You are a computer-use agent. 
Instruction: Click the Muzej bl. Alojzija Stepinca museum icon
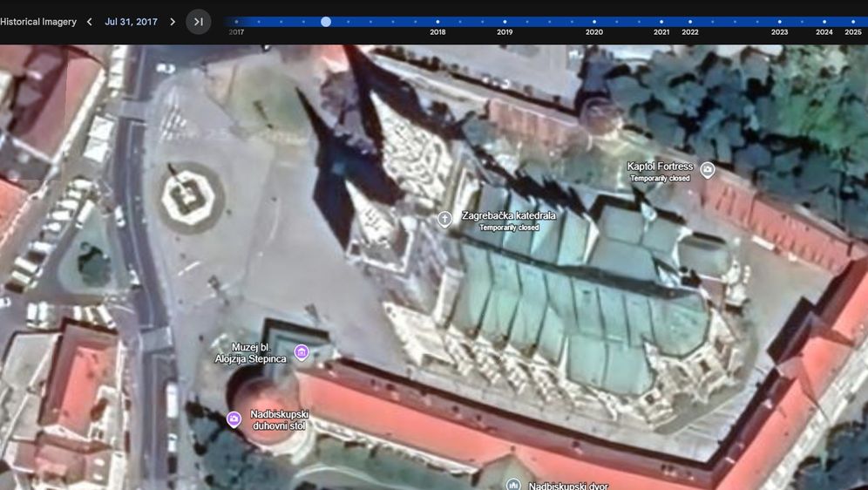coord(302,351)
